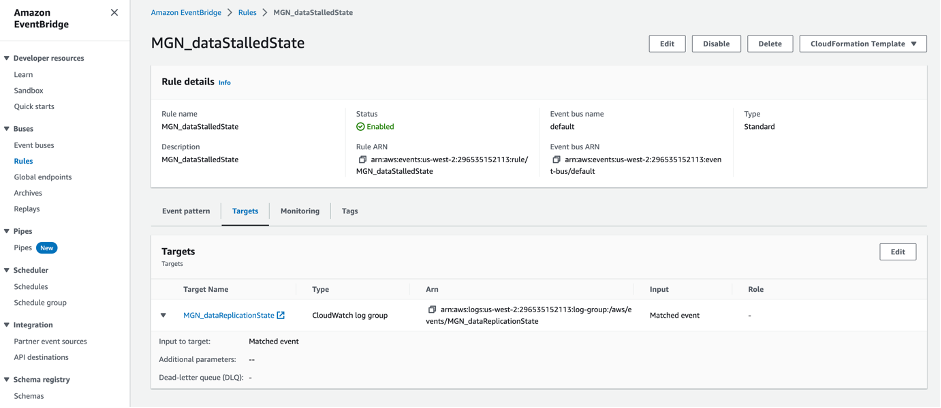Open the Tags tab

coord(350,211)
